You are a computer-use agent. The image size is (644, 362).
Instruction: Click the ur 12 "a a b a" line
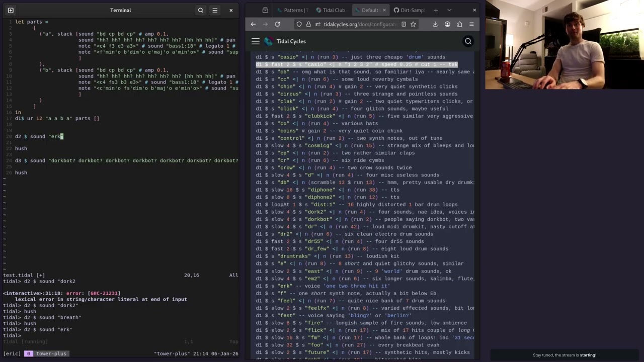pos(57,118)
